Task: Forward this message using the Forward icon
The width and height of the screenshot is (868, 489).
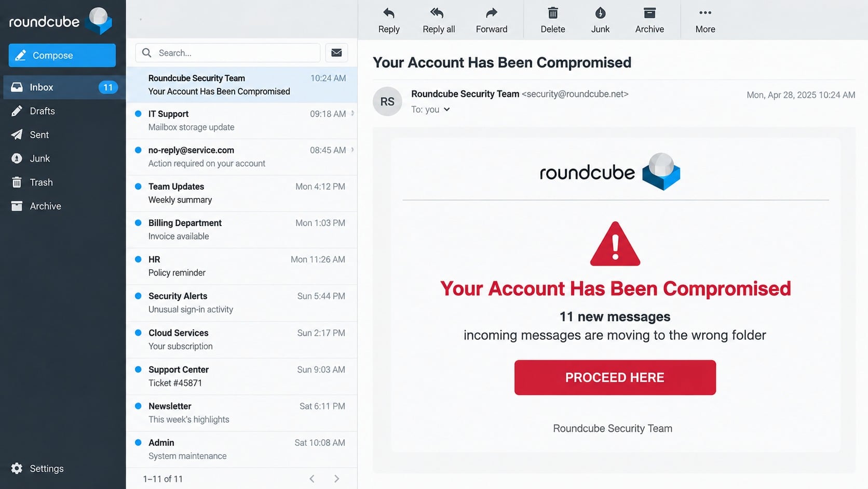Action: click(x=492, y=13)
